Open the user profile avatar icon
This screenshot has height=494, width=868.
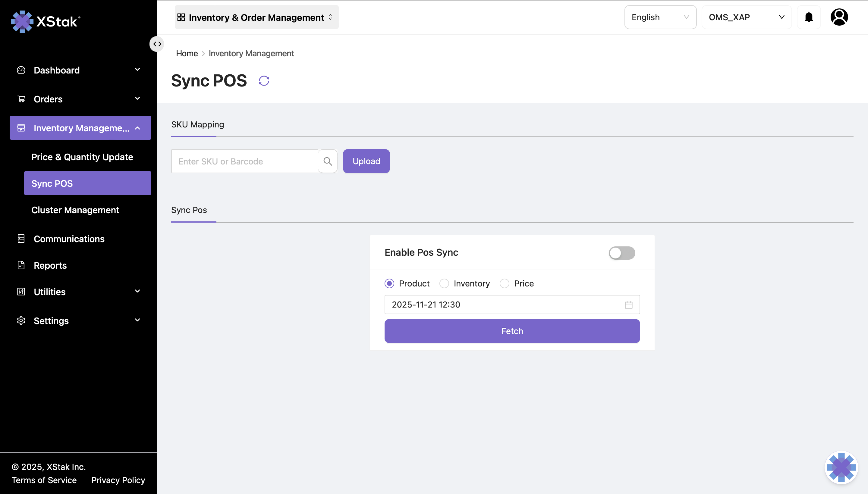coord(839,17)
